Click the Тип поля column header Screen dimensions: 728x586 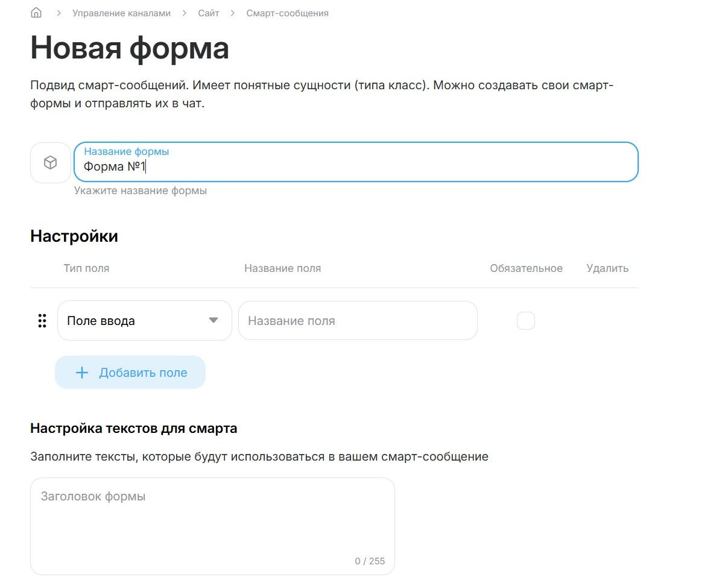[x=86, y=268]
